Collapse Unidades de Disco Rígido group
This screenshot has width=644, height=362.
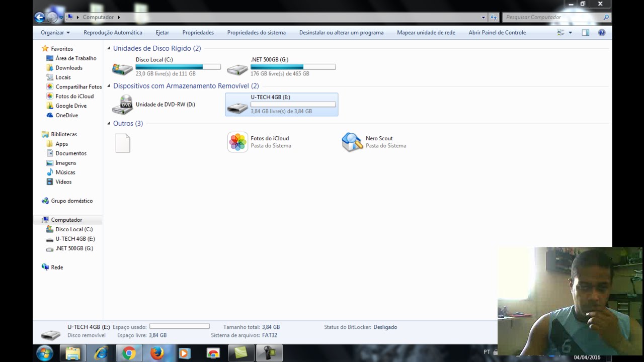(109, 49)
